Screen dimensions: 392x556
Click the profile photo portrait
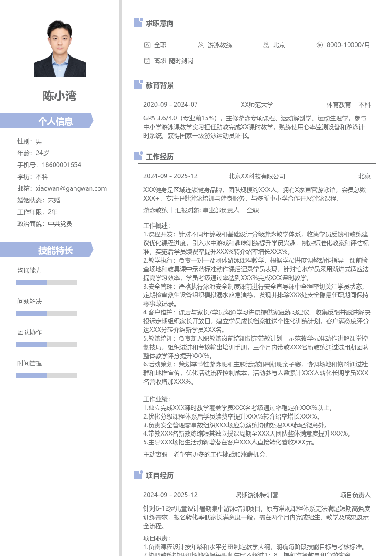click(60, 49)
